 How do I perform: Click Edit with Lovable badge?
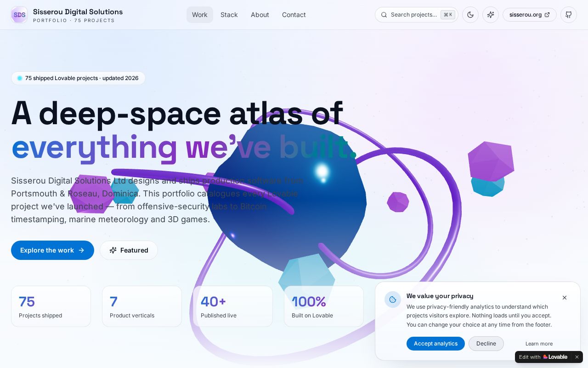point(543,357)
